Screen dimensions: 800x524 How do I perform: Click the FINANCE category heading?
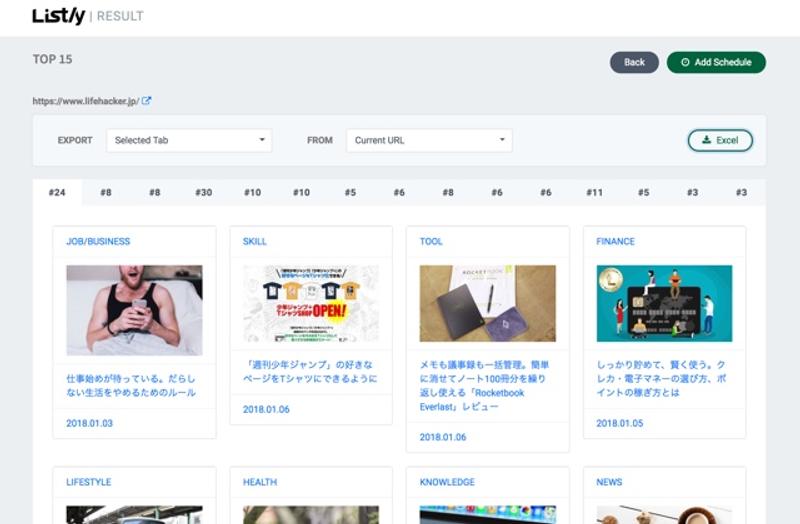coord(616,241)
